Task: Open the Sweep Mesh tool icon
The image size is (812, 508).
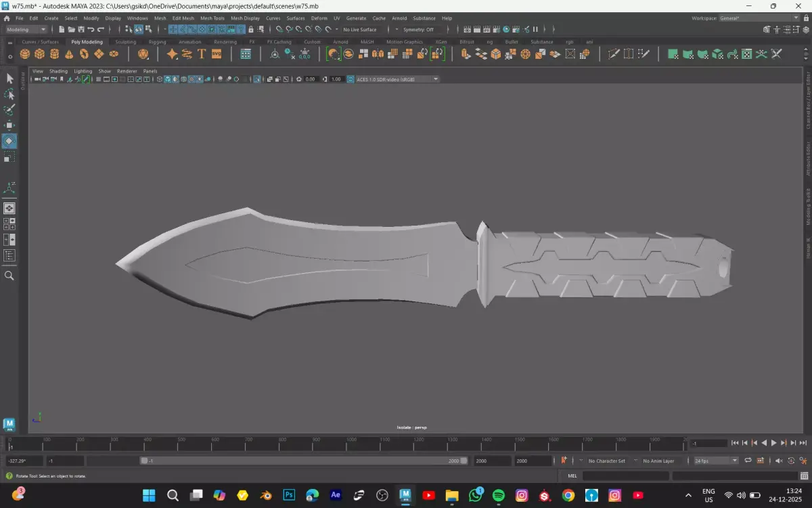Action: click(x=187, y=54)
